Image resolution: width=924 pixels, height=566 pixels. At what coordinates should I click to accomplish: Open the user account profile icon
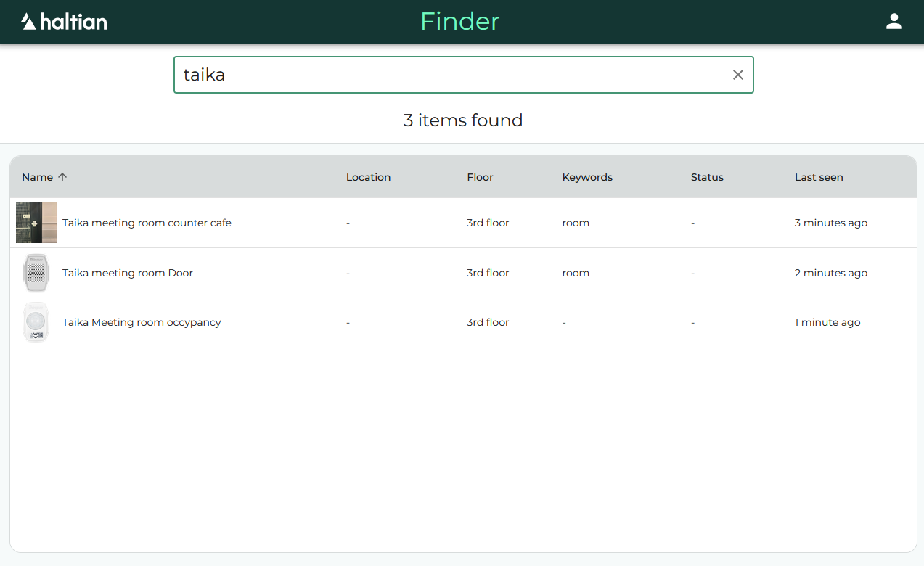(x=894, y=22)
